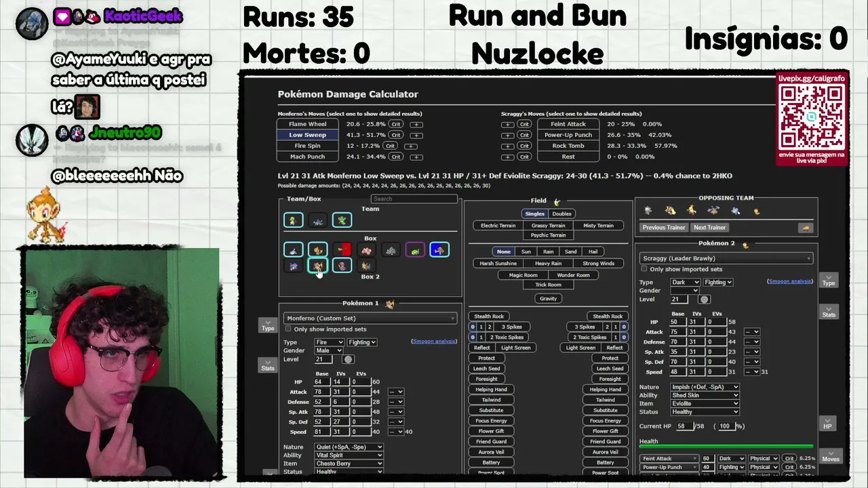The height and width of the screenshot is (488, 868).
Task: Pick the gray rock Pokémon in the Box
Action: click(x=391, y=250)
